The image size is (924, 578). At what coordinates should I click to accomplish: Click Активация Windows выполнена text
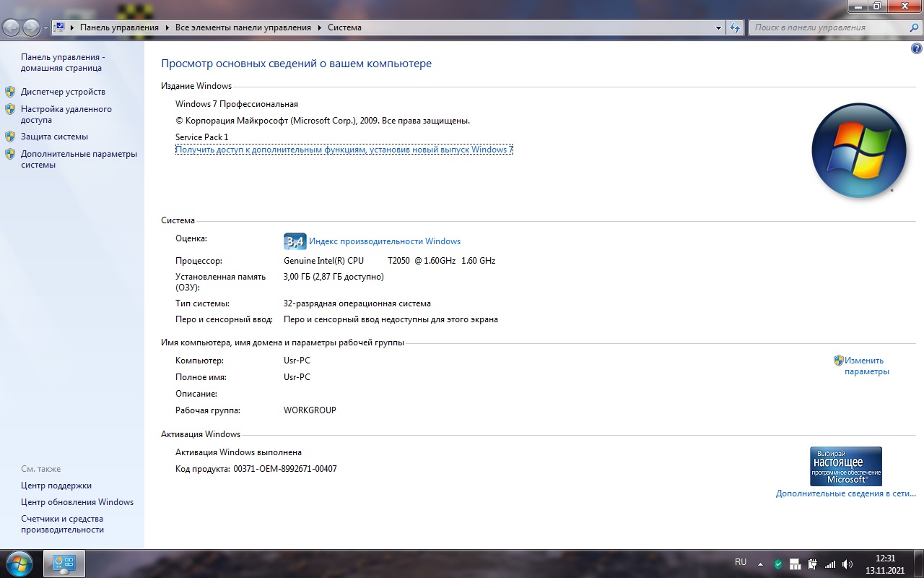238,452
